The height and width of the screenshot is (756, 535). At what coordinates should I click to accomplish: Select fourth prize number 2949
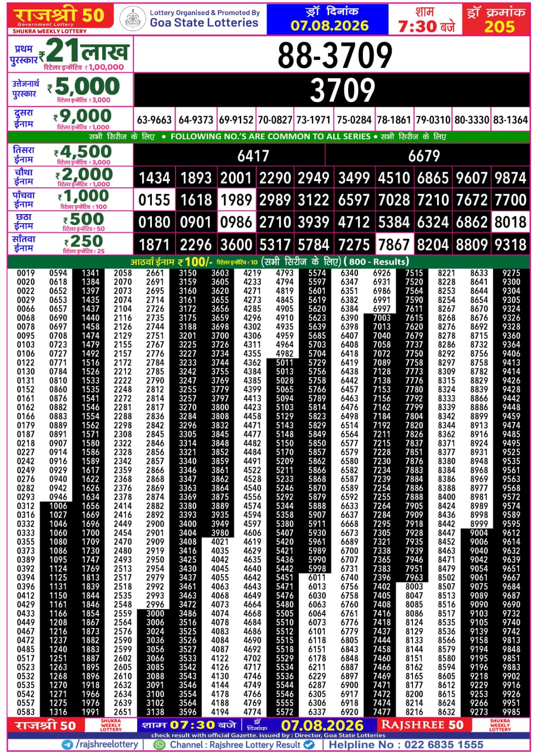tap(314, 178)
